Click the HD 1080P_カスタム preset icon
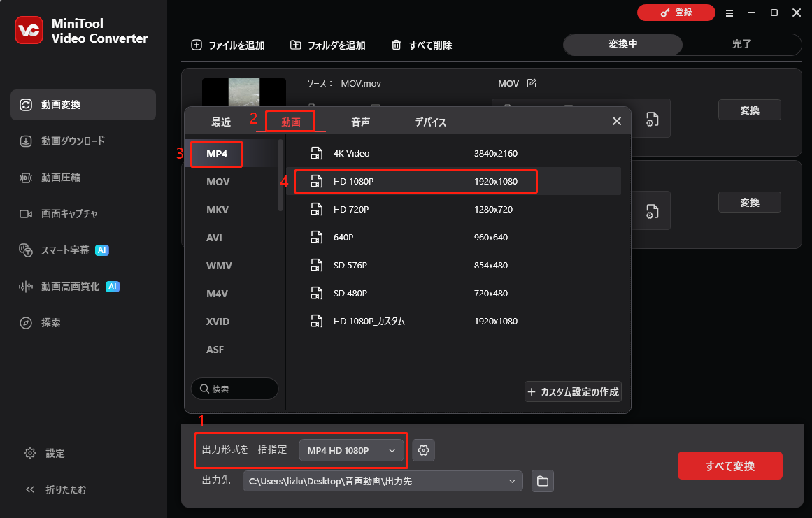The width and height of the screenshot is (812, 518). pos(316,321)
